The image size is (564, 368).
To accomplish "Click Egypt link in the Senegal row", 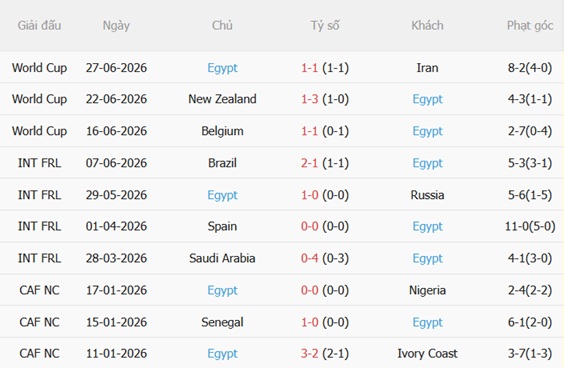I will click(x=427, y=323).
